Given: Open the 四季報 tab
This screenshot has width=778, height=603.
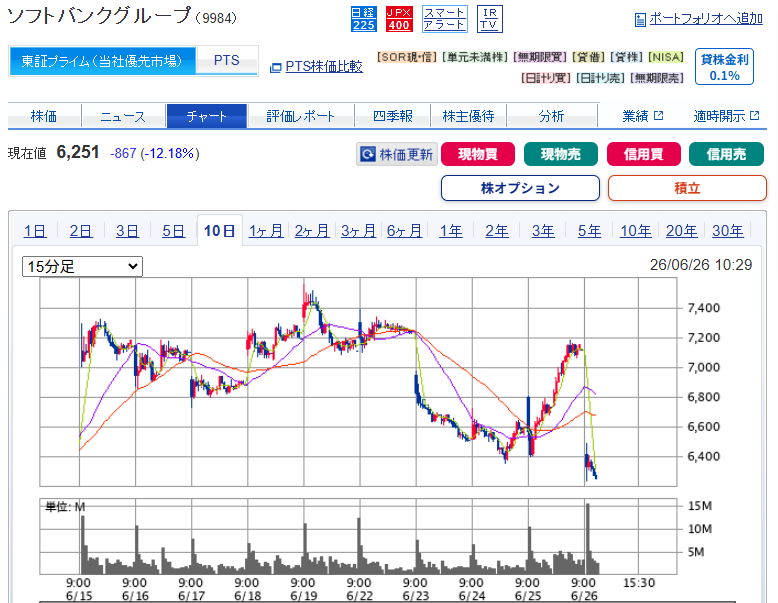Looking at the screenshot, I should point(392,116).
